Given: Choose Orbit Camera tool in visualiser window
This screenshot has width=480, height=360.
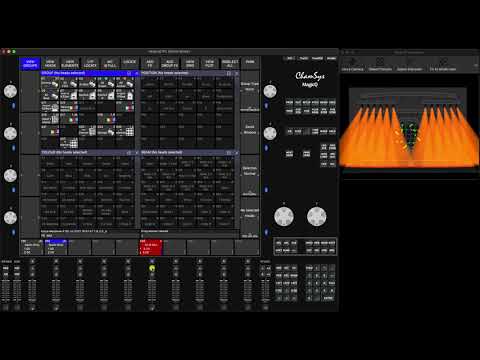Looking at the screenshot, I should pyautogui.click(x=352, y=64).
